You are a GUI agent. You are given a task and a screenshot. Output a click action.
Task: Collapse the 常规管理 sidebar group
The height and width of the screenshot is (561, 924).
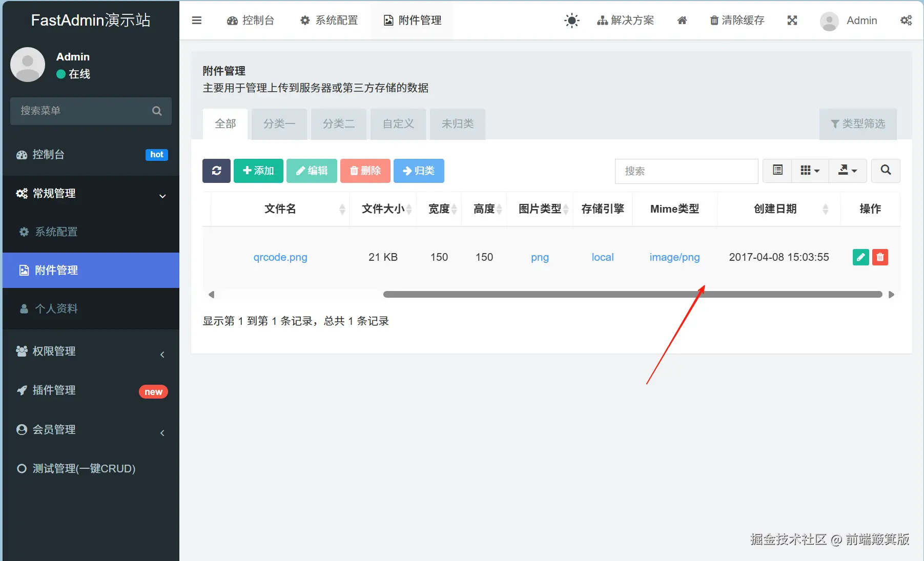pyautogui.click(x=91, y=194)
